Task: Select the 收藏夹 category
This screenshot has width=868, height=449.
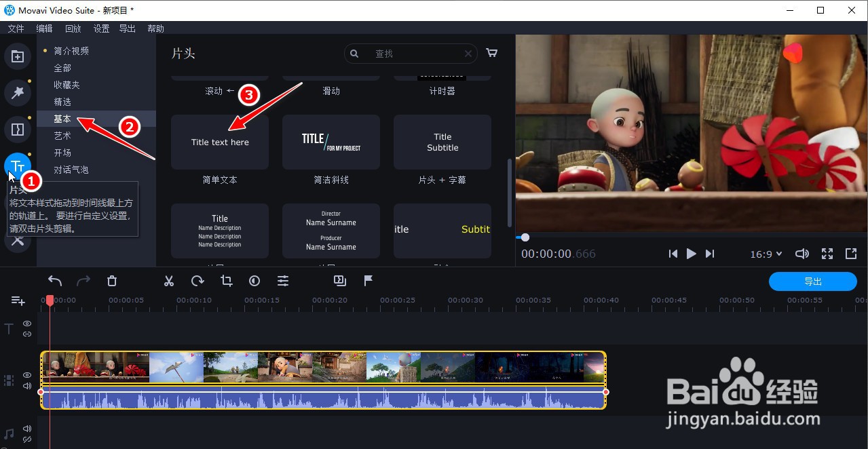Action: pos(67,85)
